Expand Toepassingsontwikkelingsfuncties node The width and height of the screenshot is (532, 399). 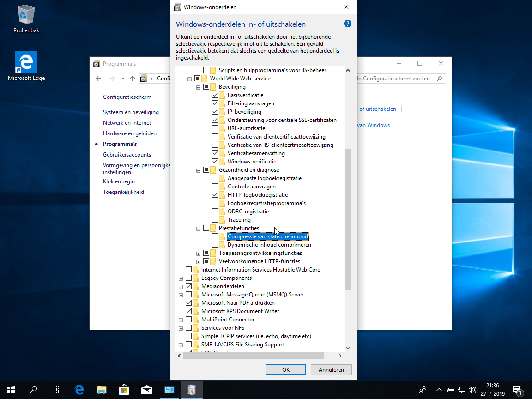[x=198, y=254]
